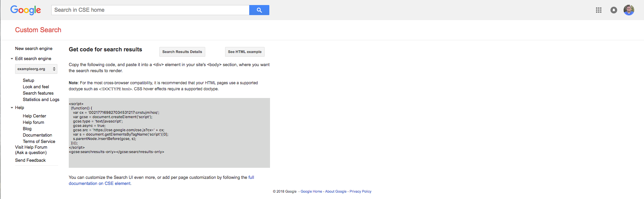The height and width of the screenshot is (199, 644).
Task: View Statistics and Logs
Action: click(41, 100)
